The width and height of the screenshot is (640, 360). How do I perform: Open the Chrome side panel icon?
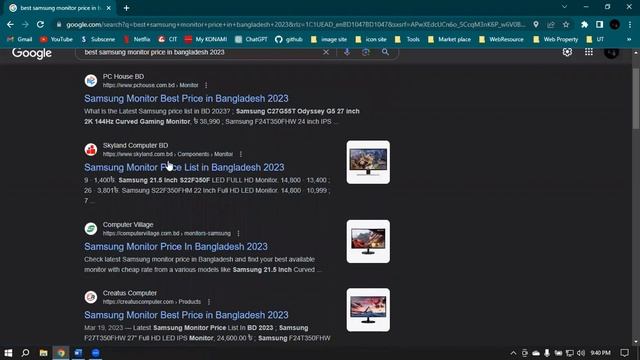[x=599, y=24]
